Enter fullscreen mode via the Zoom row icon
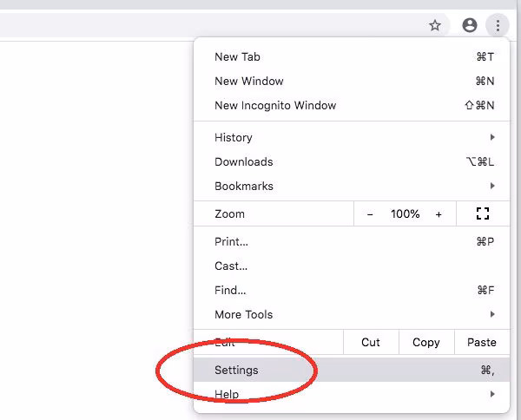The height and width of the screenshot is (420, 521). click(483, 213)
